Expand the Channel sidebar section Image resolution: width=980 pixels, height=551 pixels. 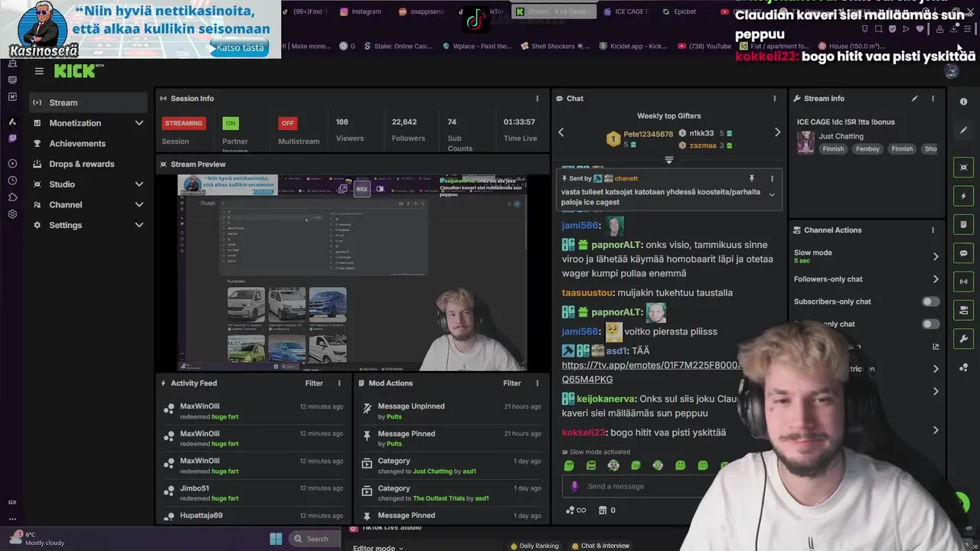139,205
